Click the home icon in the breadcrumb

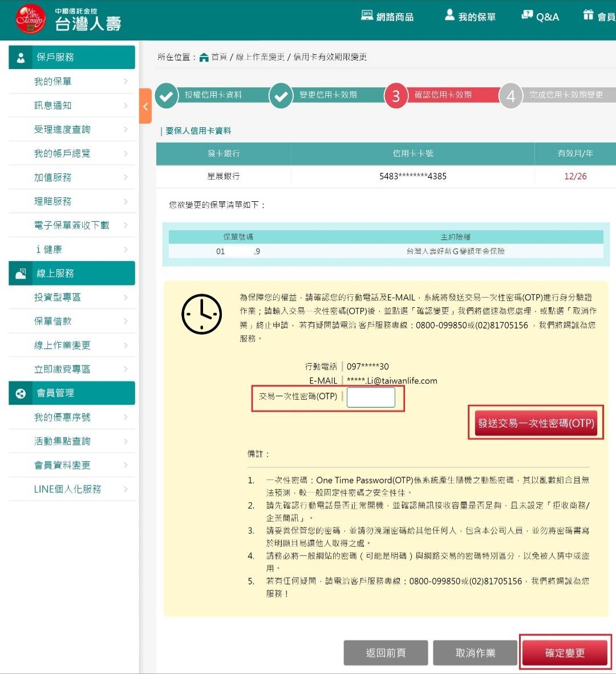click(x=204, y=57)
